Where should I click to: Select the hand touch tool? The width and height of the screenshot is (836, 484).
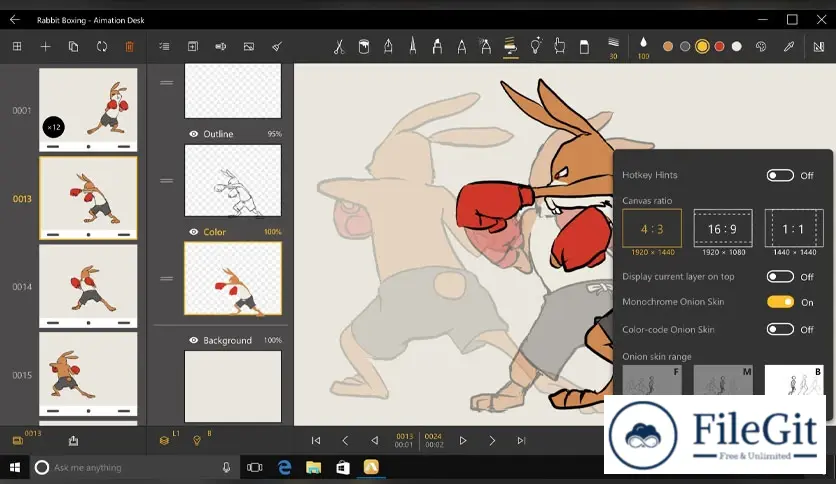[559, 46]
